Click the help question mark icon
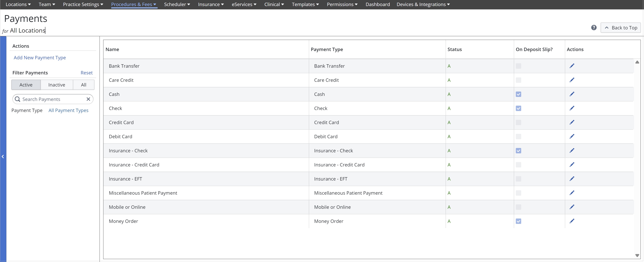Image resolution: width=644 pixels, height=262 pixels. click(594, 28)
